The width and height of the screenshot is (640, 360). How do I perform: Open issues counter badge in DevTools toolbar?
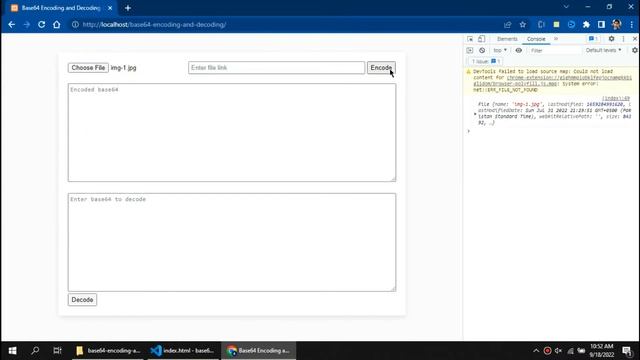tap(593, 39)
